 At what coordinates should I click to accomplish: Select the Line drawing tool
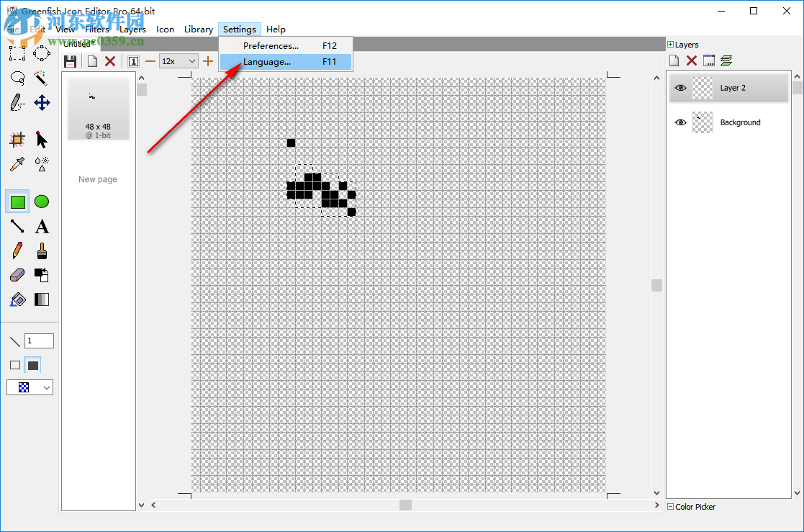point(17,226)
